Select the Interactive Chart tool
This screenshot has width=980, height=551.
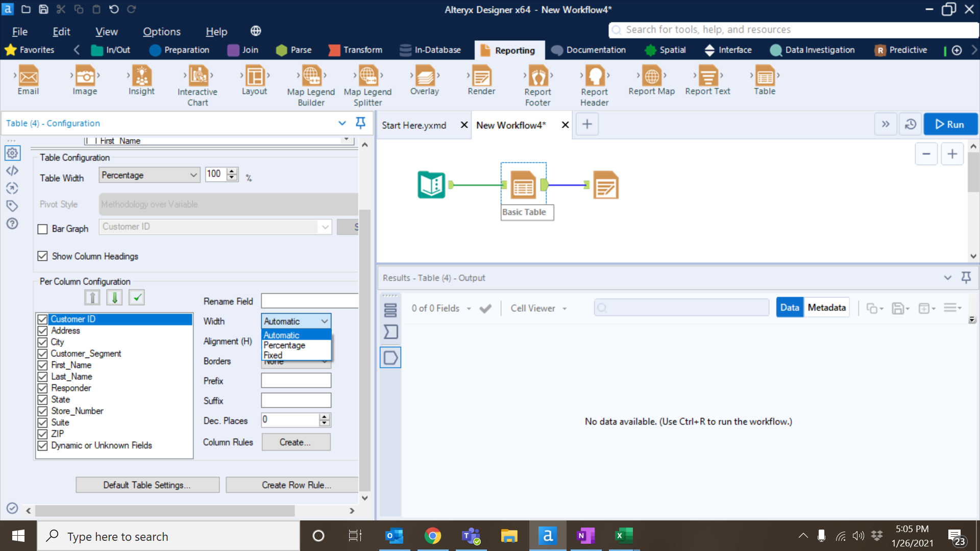click(x=198, y=77)
